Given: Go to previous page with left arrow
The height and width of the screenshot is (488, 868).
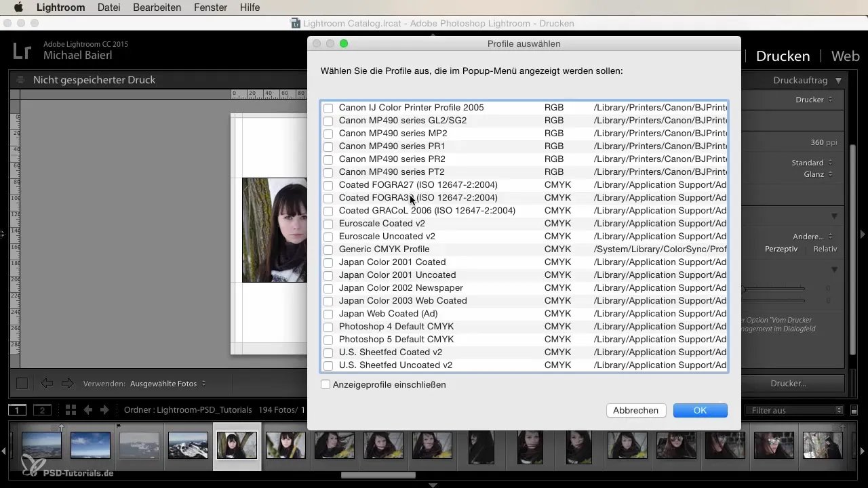Looking at the screenshot, I should point(47,384).
